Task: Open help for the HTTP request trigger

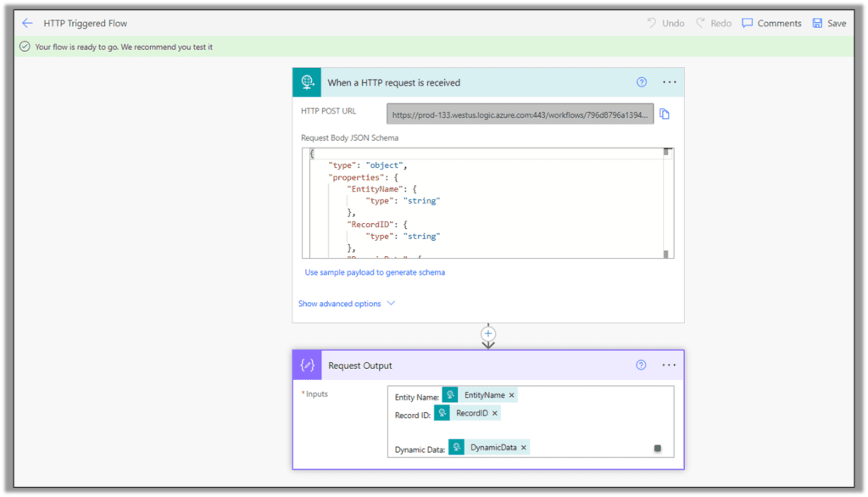Action: [x=642, y=81]
